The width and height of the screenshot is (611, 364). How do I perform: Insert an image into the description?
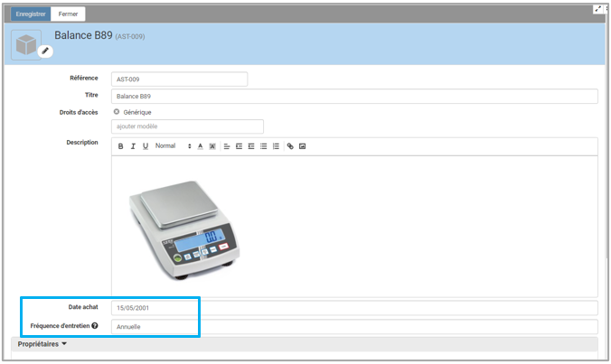point(303,146)
